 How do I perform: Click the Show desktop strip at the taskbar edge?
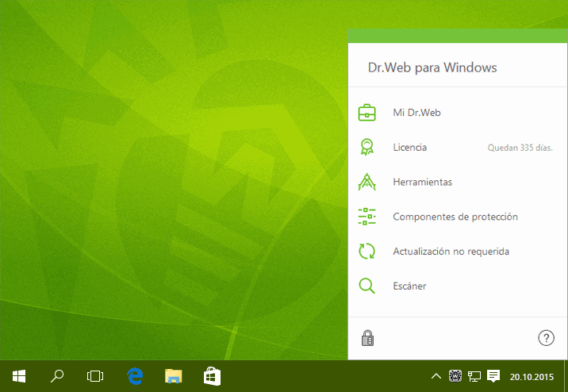566,376
